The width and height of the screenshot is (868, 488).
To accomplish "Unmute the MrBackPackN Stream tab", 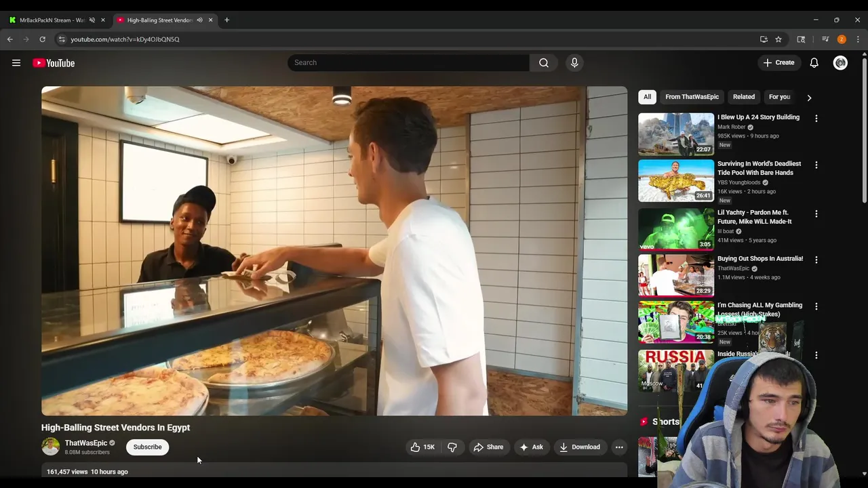I will click(92, 20).
